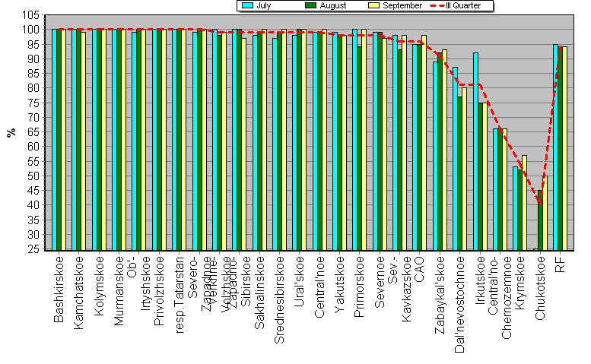This screenshot has height=364, width=591.
Task: Select the Privolzhskoe category label
Action: pyautogui.click(x=159, y=290)
